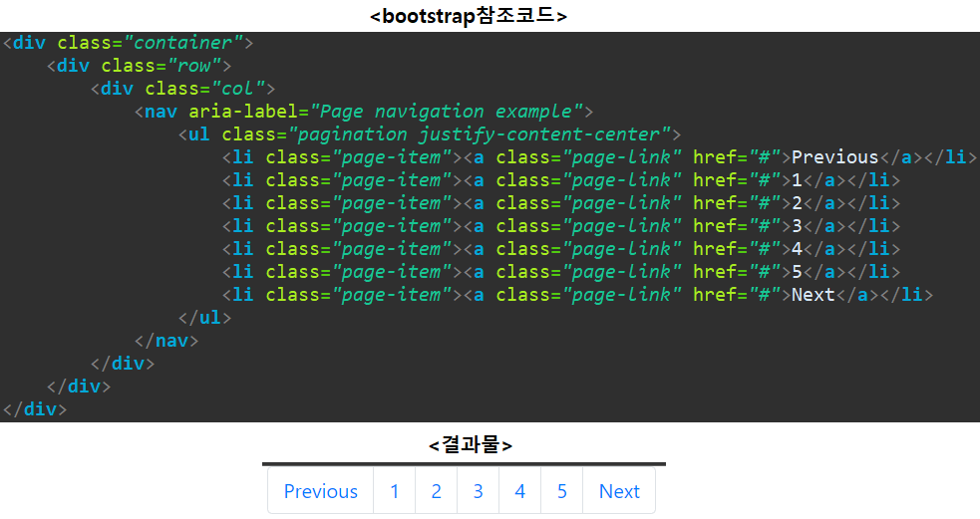The height and width of the screenshot is (519, 980).
Task: Click the li code line for page 4
Action: pyautogui.click(x=560, y=249)
